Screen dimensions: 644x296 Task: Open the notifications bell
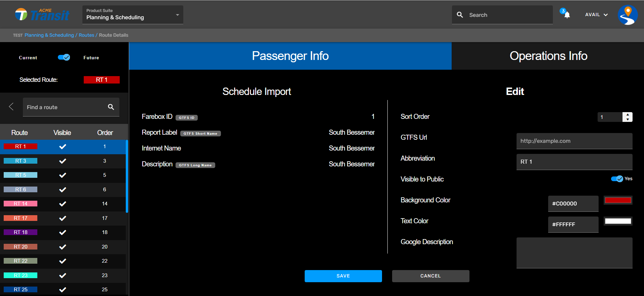coord(567,15)
